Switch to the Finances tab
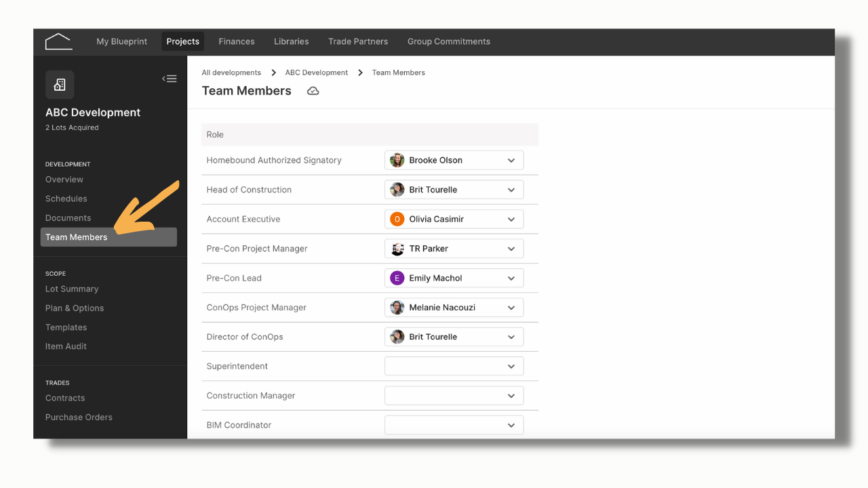 tap(237, 41)
